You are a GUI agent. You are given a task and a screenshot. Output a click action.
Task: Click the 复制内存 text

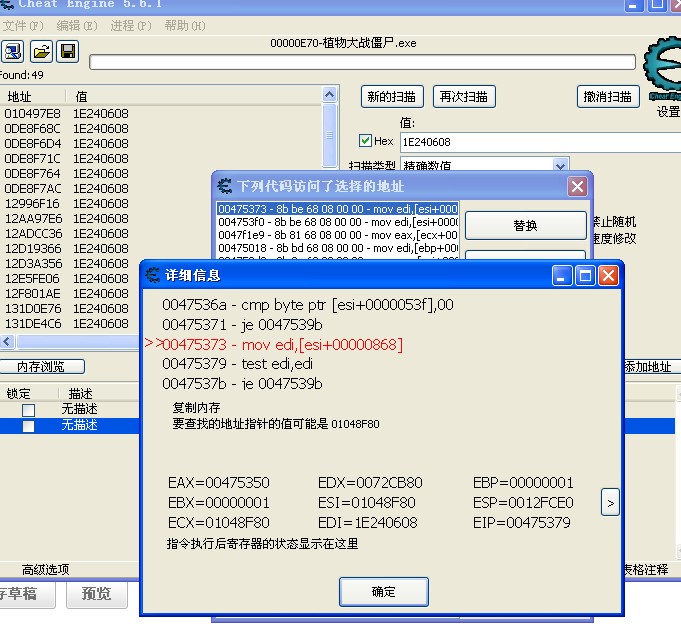[196, 407]
